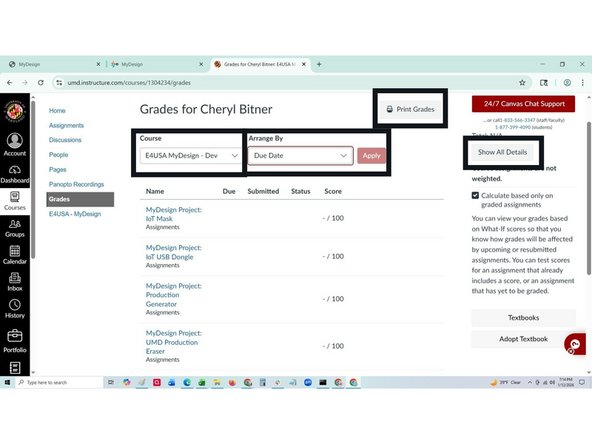Click the Due column header

229,191
